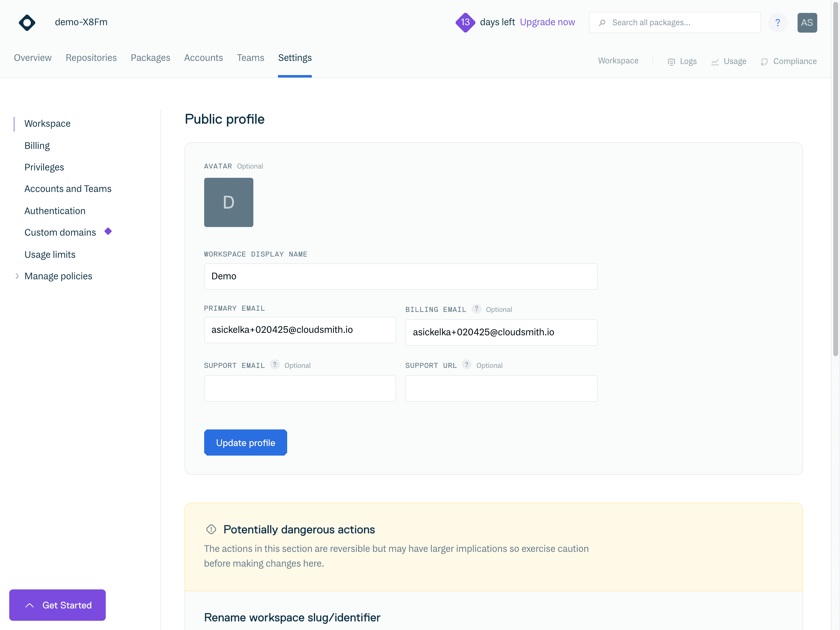Select Authentication in the settings sidebar
This screenshot has width=840, height=630.
click(x=55, y=211)
